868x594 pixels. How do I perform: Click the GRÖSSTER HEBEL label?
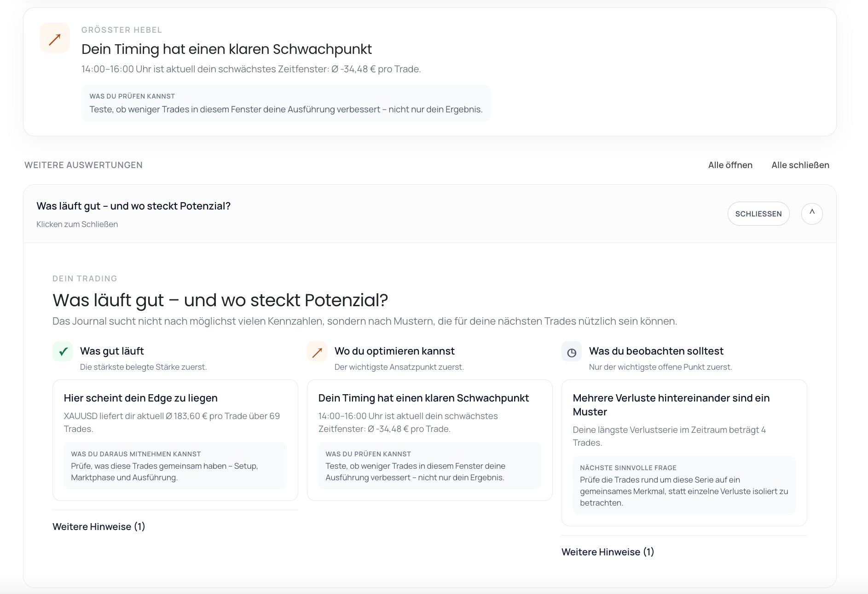coord(122,30)
